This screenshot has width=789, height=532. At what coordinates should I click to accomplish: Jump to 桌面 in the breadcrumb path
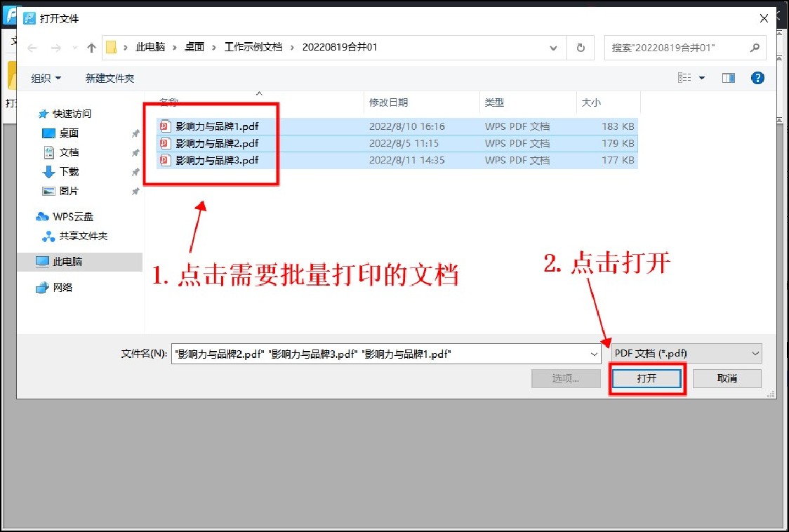pyautogui.click(x=194, y=48)
